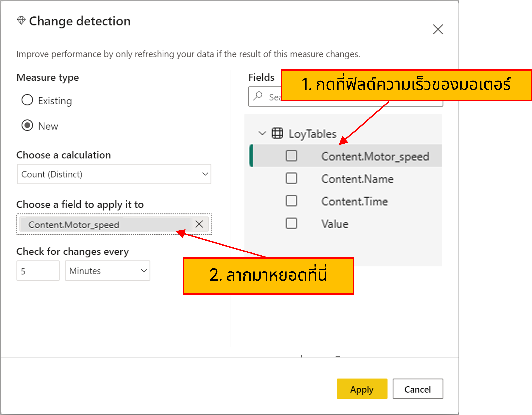Image resolution: width=532 pixels, height=415 pixels.
Task: Select the Existing measure type radio
Action: pyautogui.click(x=27, y=100)
